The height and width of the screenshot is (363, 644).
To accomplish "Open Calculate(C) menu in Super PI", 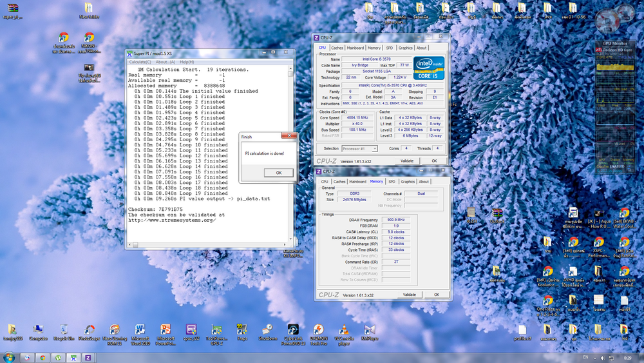I will (x=140, y=62).
